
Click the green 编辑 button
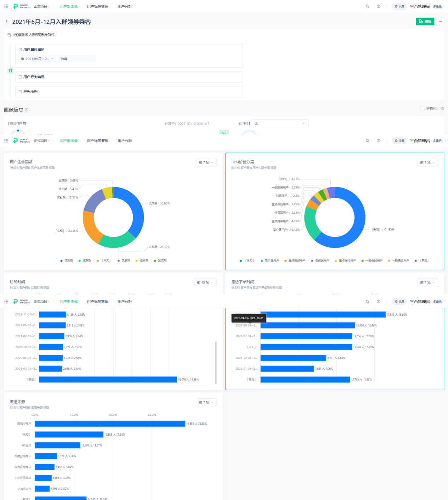425,21
